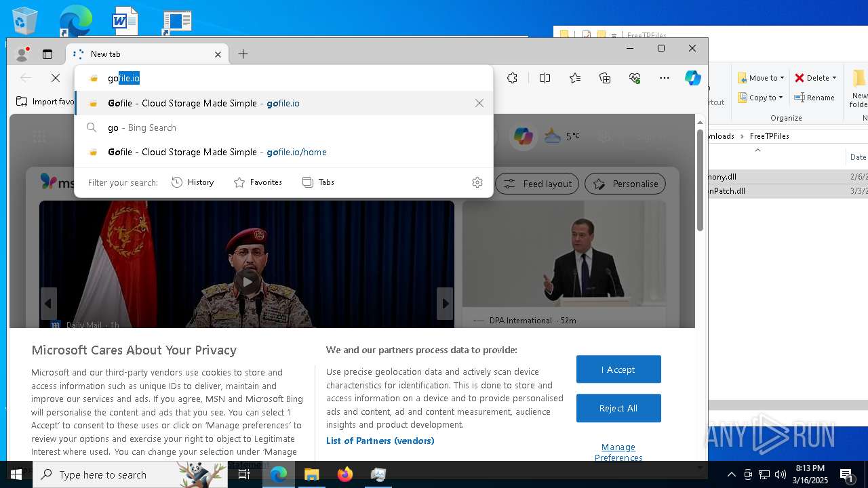
Task: Click the address bar text field
Action: tap(283, 79)
